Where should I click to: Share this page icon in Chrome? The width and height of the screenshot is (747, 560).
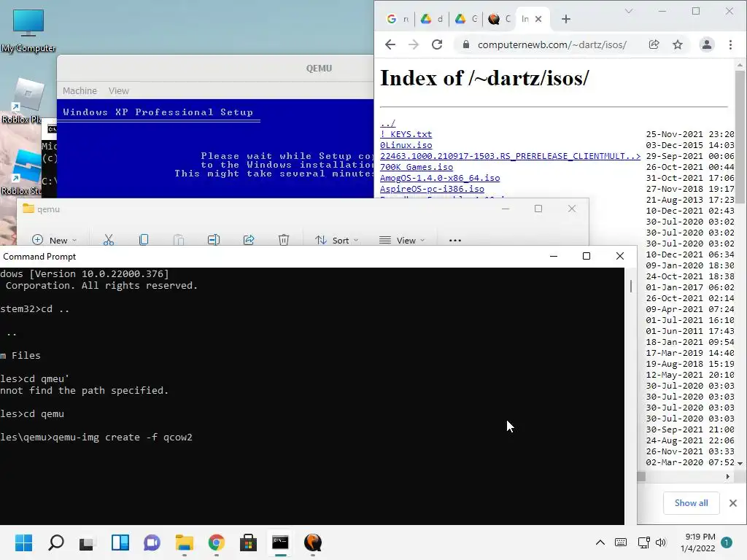pyautogui.click(x=654, y=44)
